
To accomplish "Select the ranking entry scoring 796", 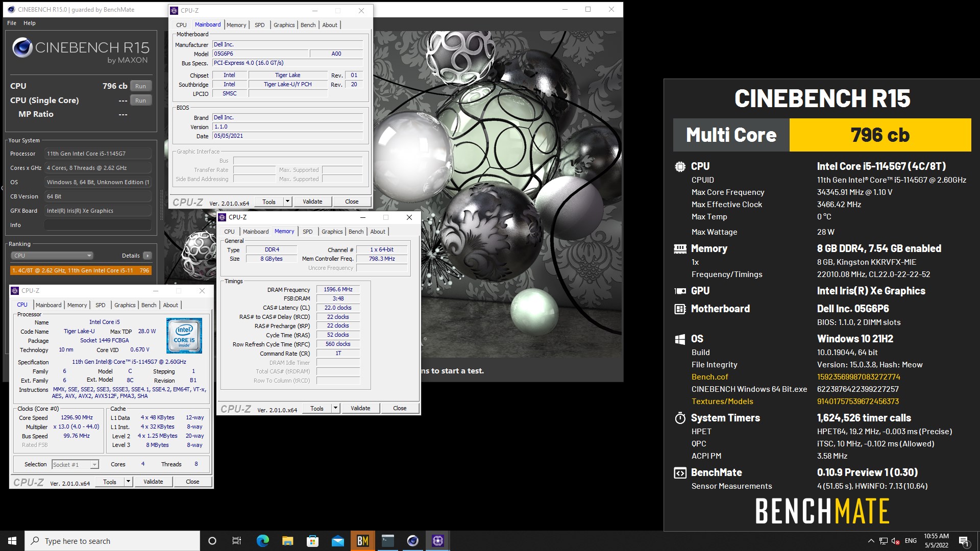I will (81, 270).
